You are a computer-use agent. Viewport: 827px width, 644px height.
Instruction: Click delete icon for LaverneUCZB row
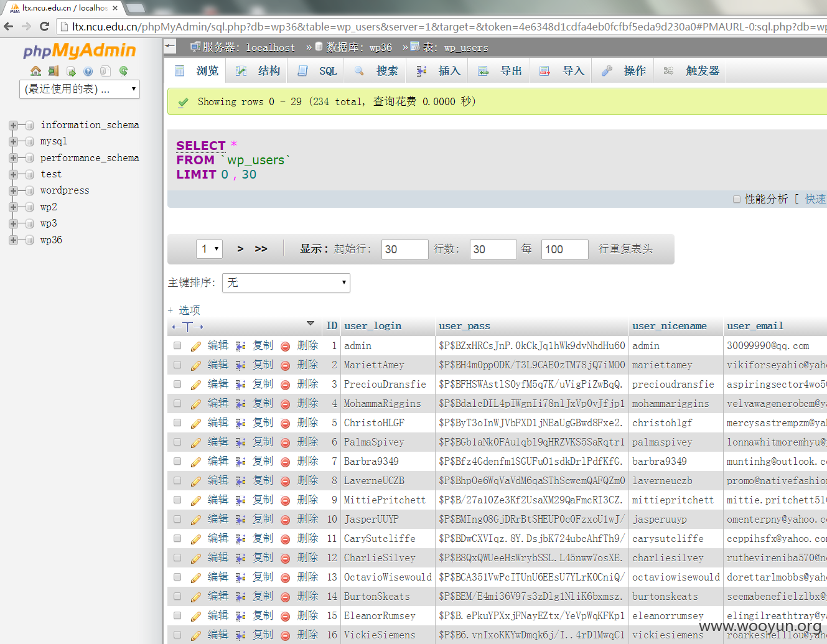pyautogui.click(x=286, y=481)
